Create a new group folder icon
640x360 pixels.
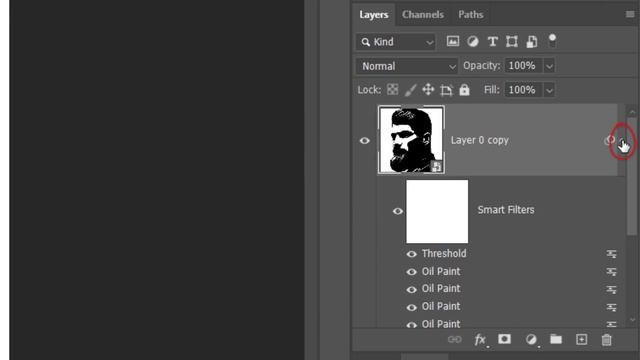(556, 339)
